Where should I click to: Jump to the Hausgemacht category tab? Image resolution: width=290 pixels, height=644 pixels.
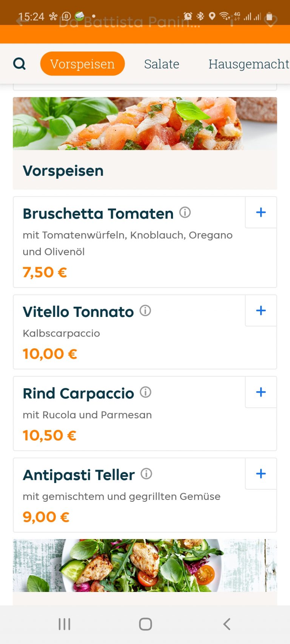pos(248,64)
